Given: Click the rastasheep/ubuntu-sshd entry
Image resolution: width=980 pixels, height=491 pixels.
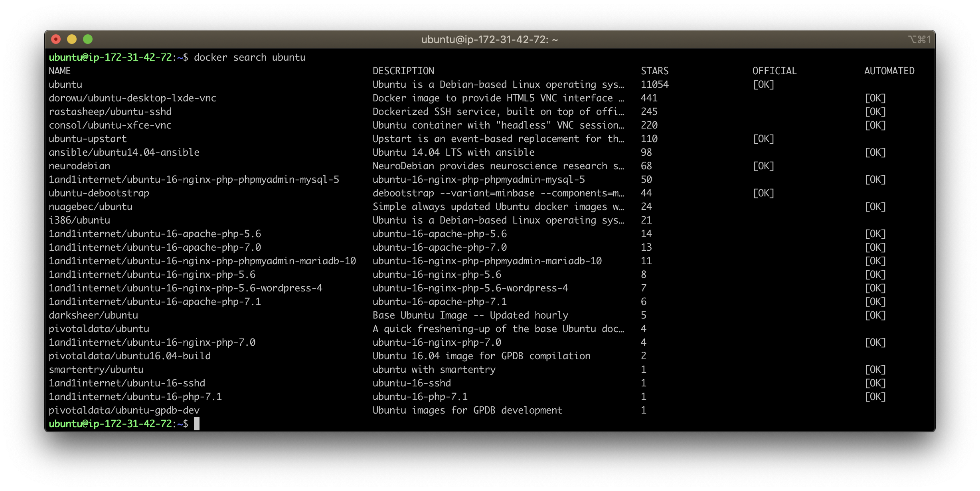Looking at the screenshot, I should pyautogui.click(x=110, y=112).
